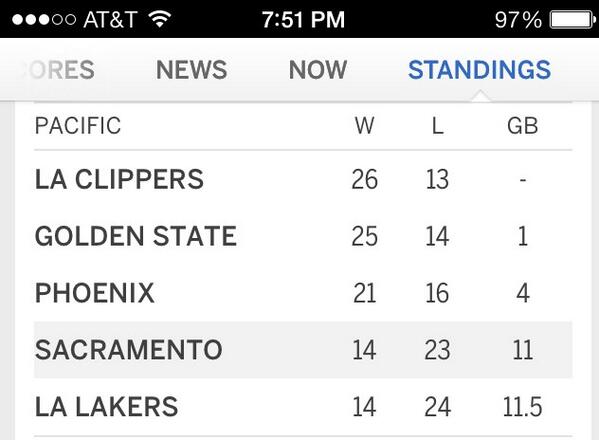Select the STANDINGS tab
Viewport: 599px width, 440px height.
[479, 70]
